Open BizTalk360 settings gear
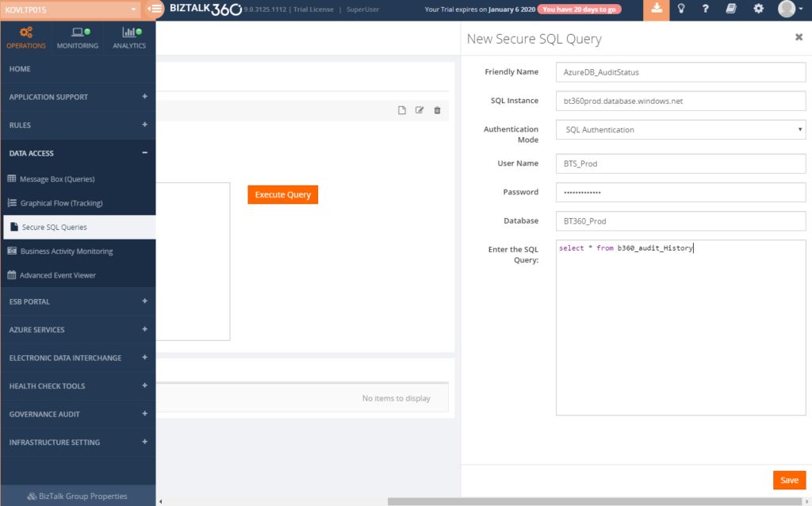Screen dimensions: 812x506 [757, 10]
